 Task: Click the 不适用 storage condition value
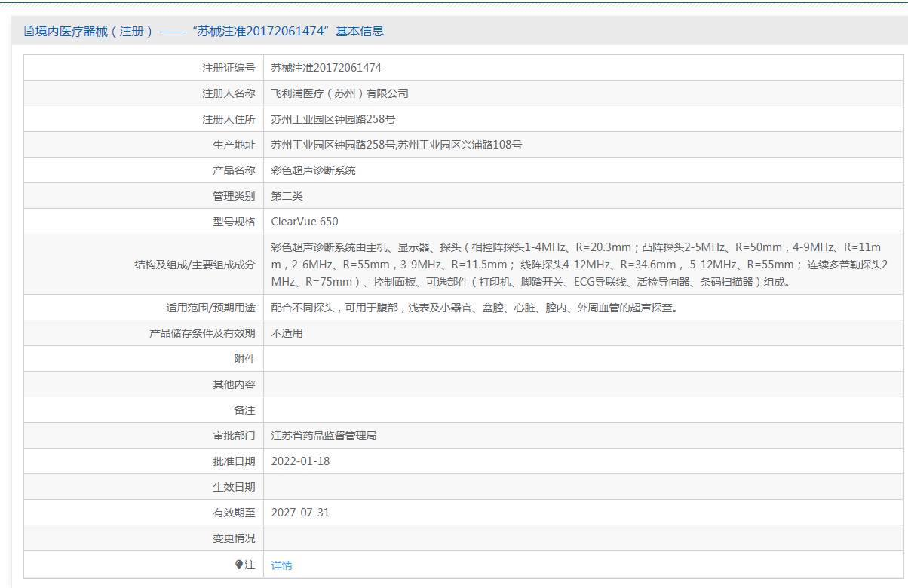287,333
